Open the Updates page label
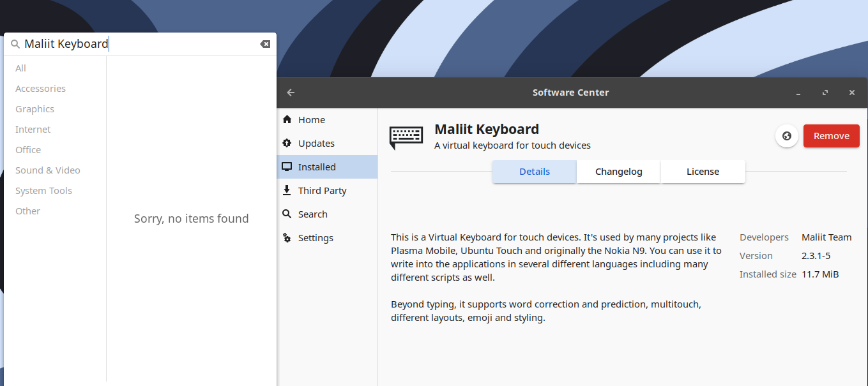The width and height of the screenshot is (868, 386). [x=316, y=144]
